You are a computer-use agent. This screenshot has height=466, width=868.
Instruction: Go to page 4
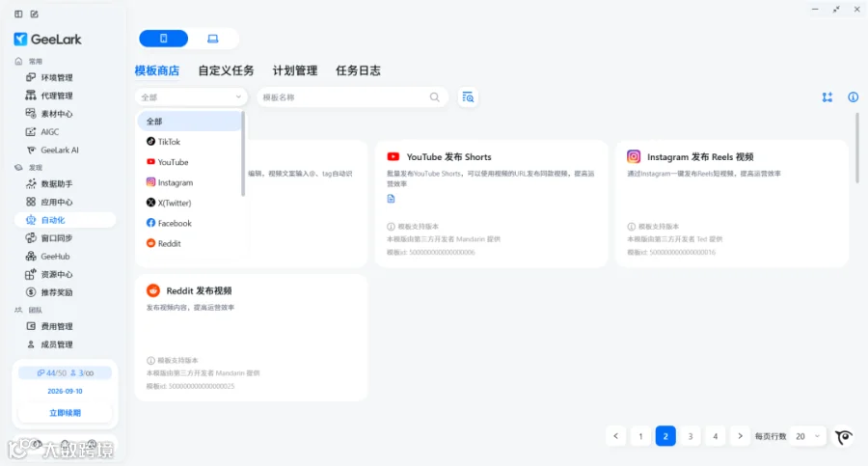[716, 436]
